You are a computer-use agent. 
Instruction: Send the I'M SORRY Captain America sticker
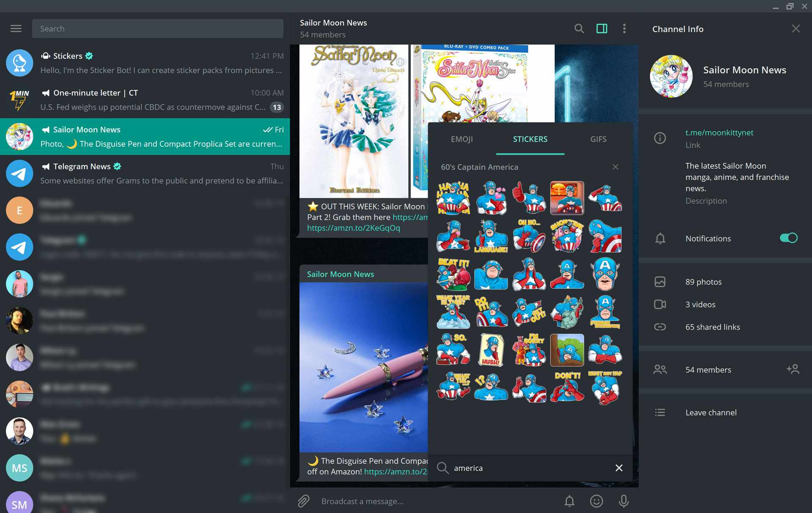coord(529,350)
